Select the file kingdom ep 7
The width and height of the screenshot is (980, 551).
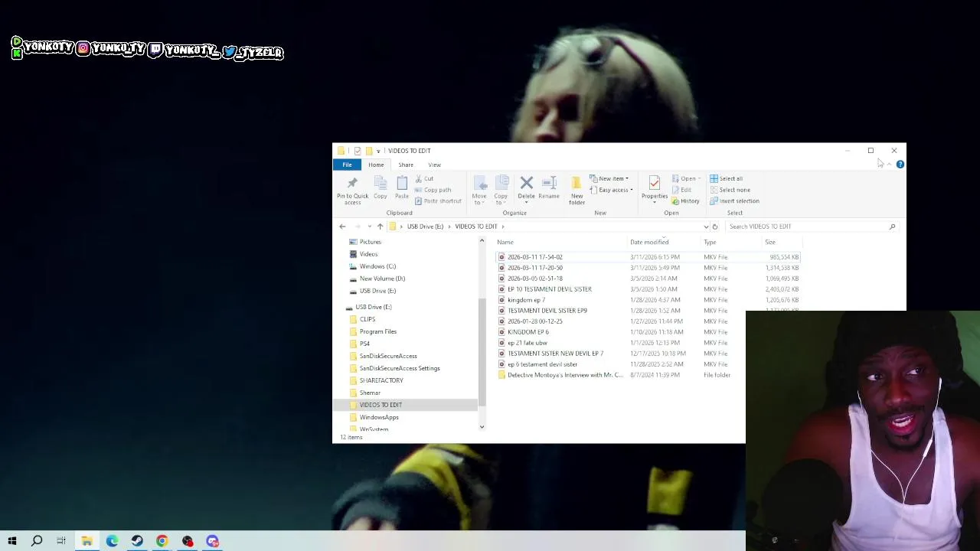pyautogui.click(x=526, y=300)
